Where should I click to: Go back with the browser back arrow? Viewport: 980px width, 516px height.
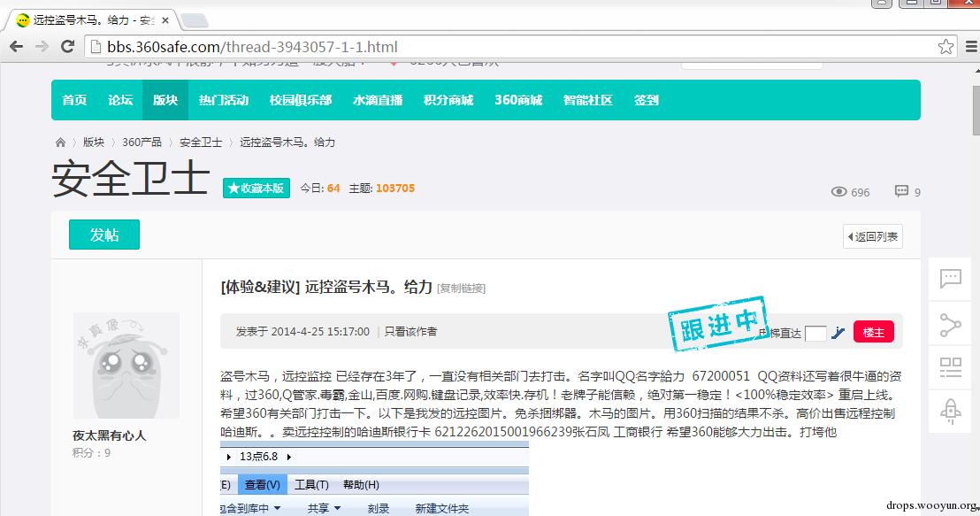(x=16, y=46)
